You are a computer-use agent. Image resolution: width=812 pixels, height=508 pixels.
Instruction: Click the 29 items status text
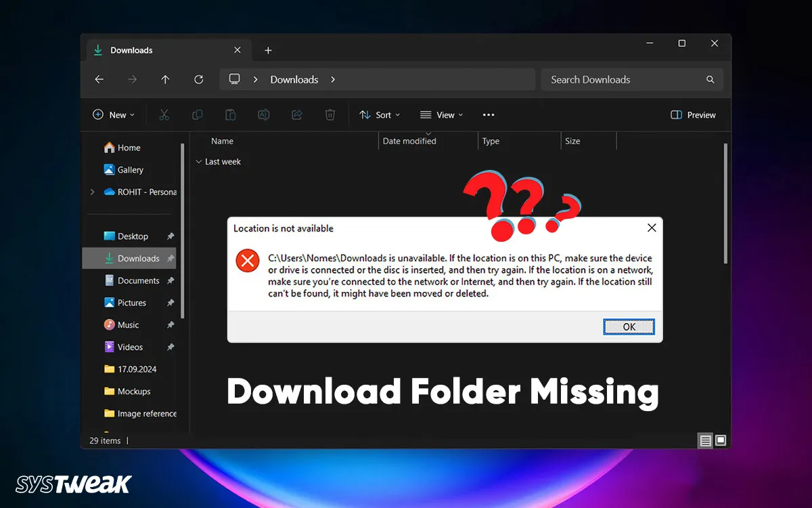tap(105, 441)
